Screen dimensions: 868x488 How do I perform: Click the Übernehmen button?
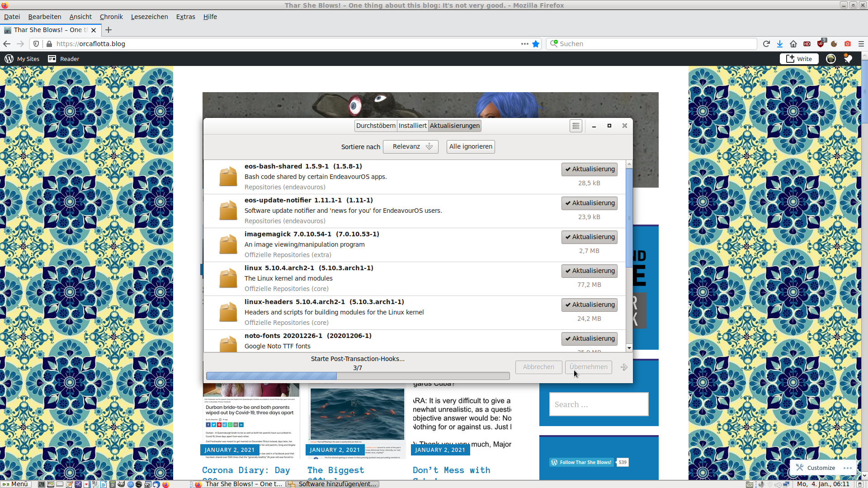(589, 367)
